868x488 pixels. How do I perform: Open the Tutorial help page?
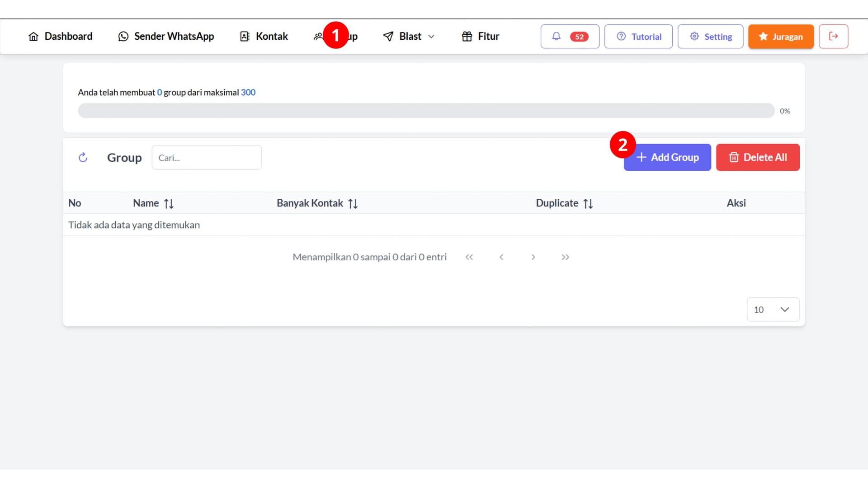pyautogui.click(x=638, y=37)
